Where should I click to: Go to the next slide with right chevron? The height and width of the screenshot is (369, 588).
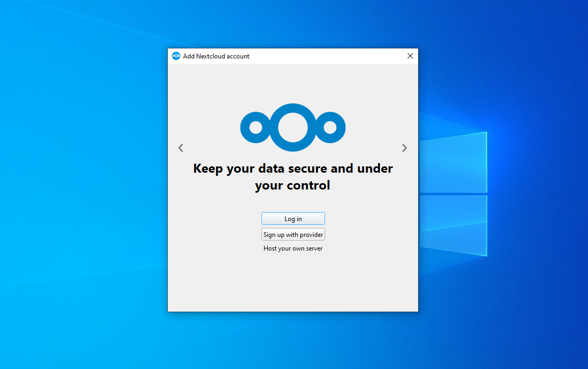tap(404, 148)
